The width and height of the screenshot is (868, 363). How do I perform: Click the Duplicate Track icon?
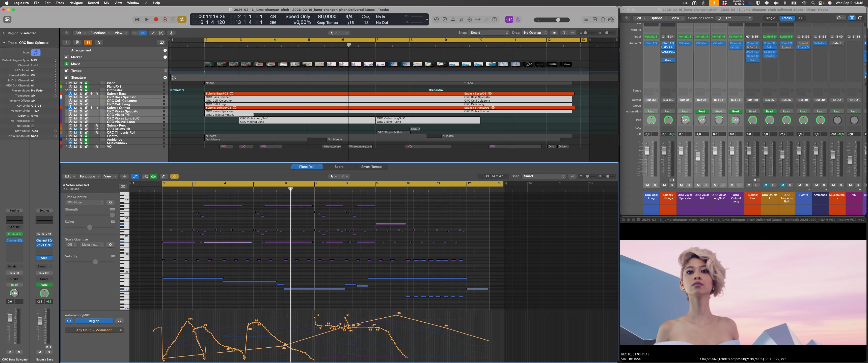77,42
